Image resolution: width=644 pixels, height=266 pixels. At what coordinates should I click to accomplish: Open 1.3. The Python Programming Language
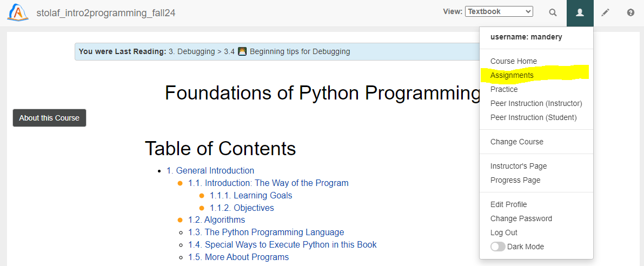pyautogui.click(x=266, y=232)
